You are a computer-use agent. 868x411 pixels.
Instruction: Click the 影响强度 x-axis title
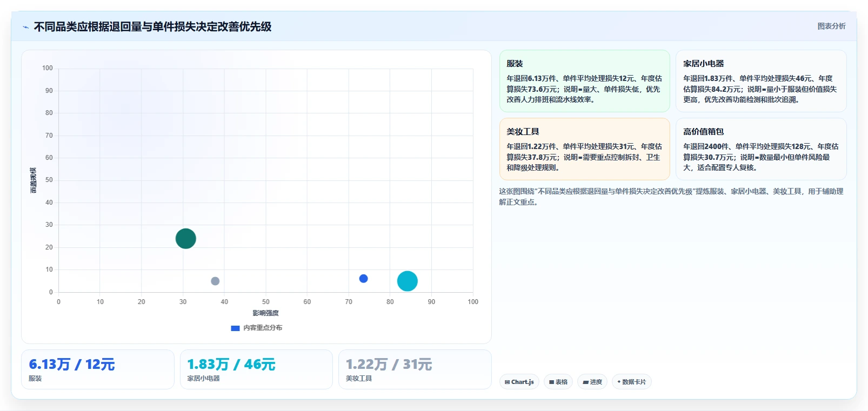coord(265,313)
